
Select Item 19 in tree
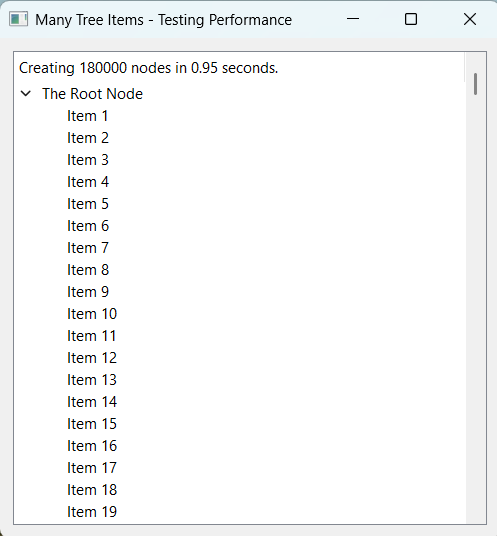click(92, 512)
